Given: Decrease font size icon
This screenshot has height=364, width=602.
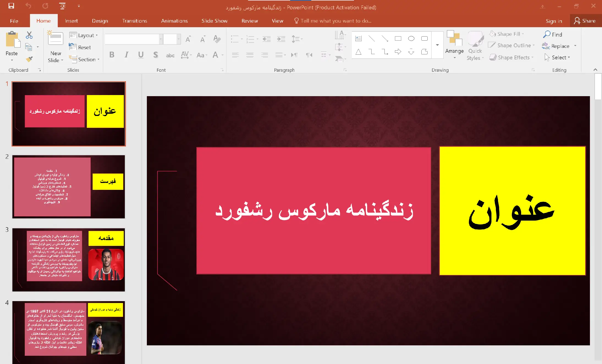Looking at the screenshot, I should (x=203, y=39).
